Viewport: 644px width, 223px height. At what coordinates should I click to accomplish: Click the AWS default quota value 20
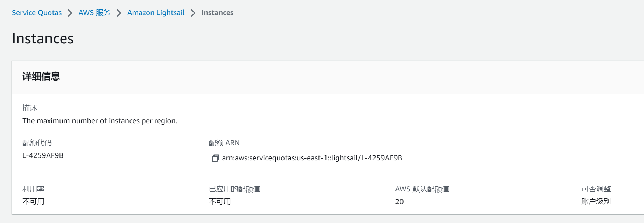pyautogui.click(x=399, y=202)
